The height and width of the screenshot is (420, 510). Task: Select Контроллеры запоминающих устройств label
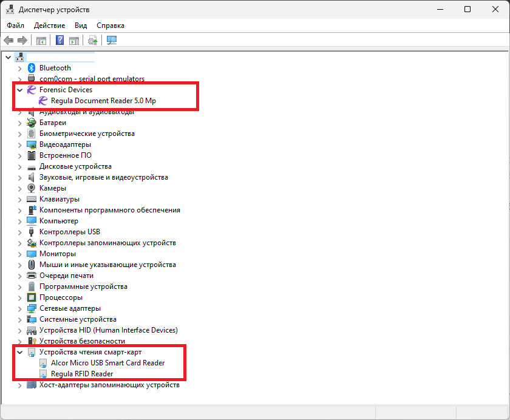tap(107, 243)
